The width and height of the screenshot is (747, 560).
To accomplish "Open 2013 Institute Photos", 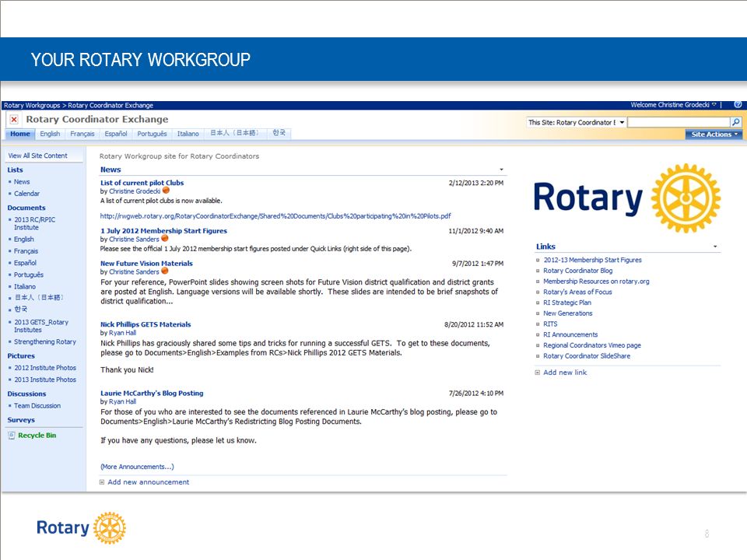I will [x=45, y=380].
